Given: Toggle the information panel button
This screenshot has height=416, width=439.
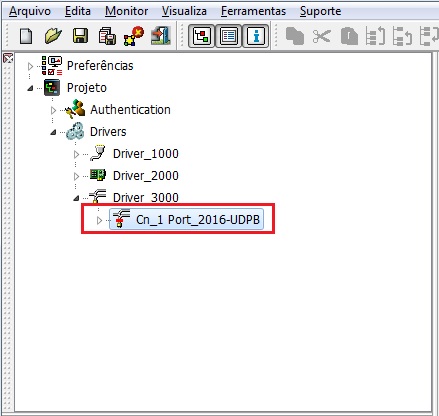Looking at the screenshot, I should 256,36.
